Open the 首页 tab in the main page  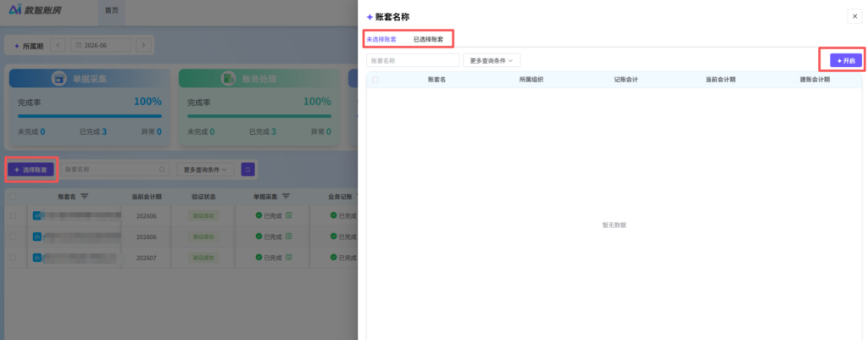point(112,10)
